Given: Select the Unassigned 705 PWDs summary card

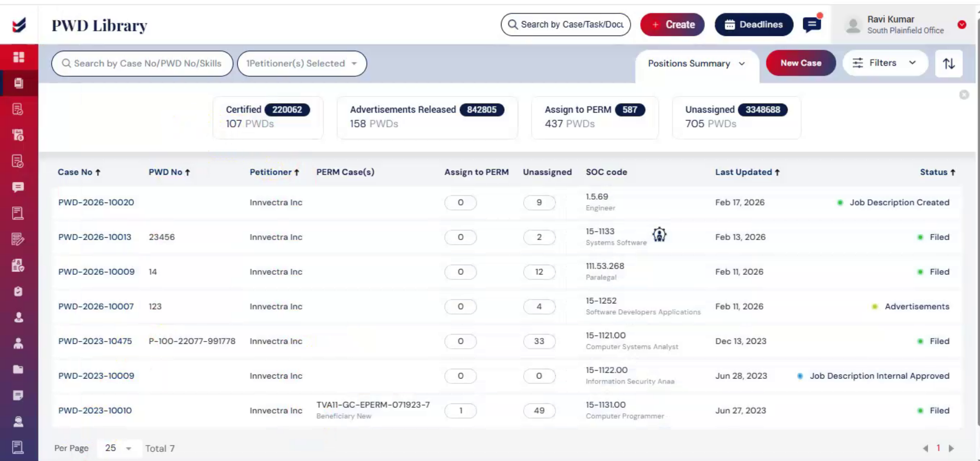Looking at the screenshot, I should [737, 117].
